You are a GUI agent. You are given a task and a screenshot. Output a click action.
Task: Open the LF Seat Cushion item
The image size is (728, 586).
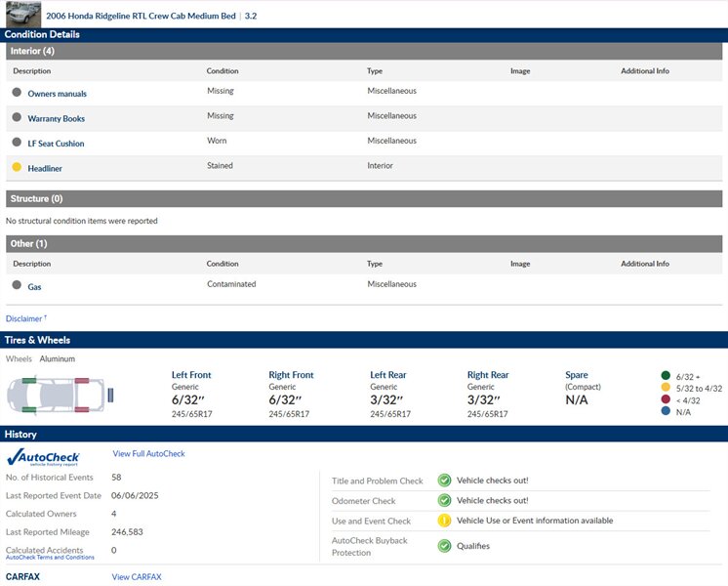coord(56,144)
